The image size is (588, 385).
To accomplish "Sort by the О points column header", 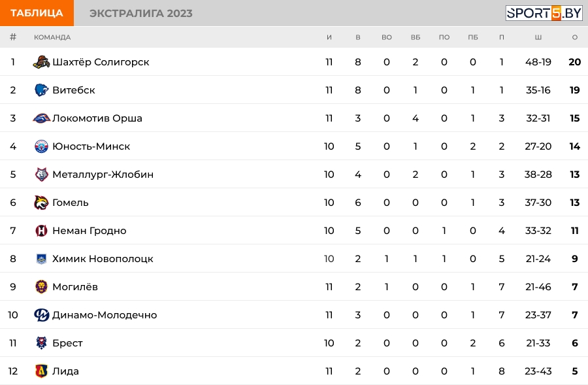I will click(x=574, y=37).
